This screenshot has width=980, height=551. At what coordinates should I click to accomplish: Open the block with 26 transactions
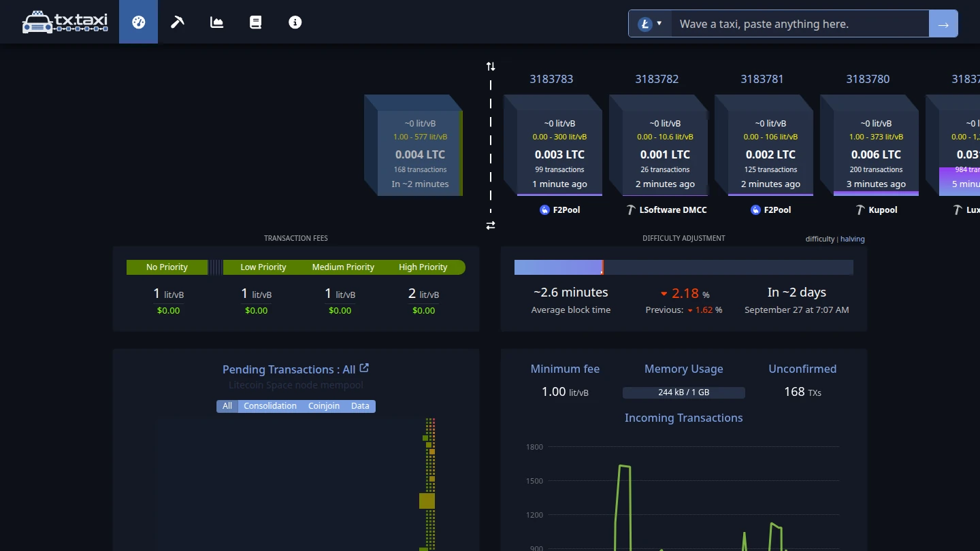[658, 145]
